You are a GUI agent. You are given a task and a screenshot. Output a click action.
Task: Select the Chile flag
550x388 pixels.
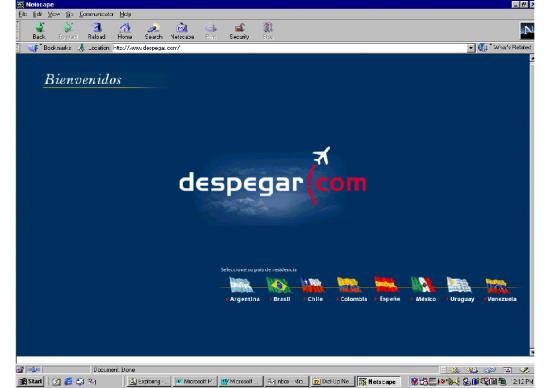(x=312, y=285)
